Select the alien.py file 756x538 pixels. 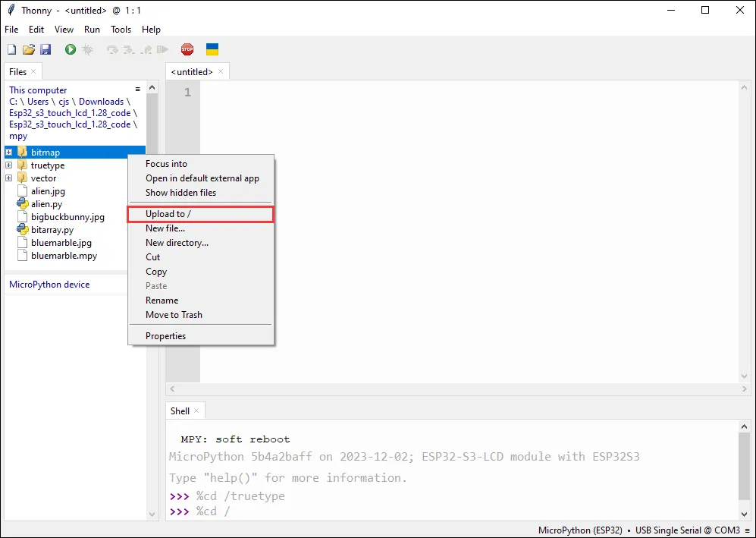(46, 204)
